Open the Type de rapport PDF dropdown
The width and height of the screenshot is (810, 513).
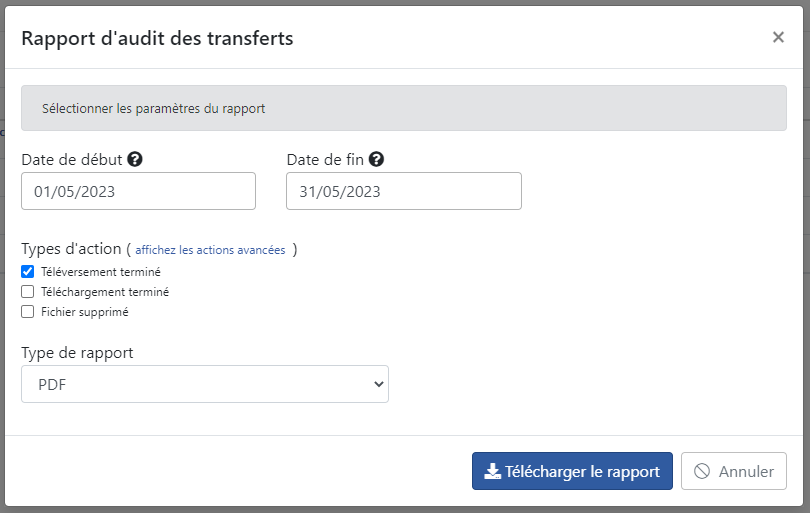tap(205, 384)
